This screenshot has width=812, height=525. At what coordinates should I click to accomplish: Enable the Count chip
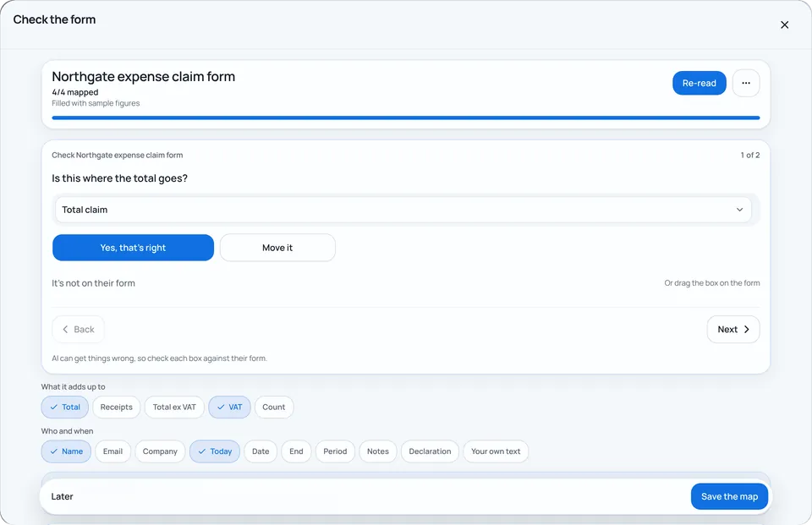coord(274,407)
